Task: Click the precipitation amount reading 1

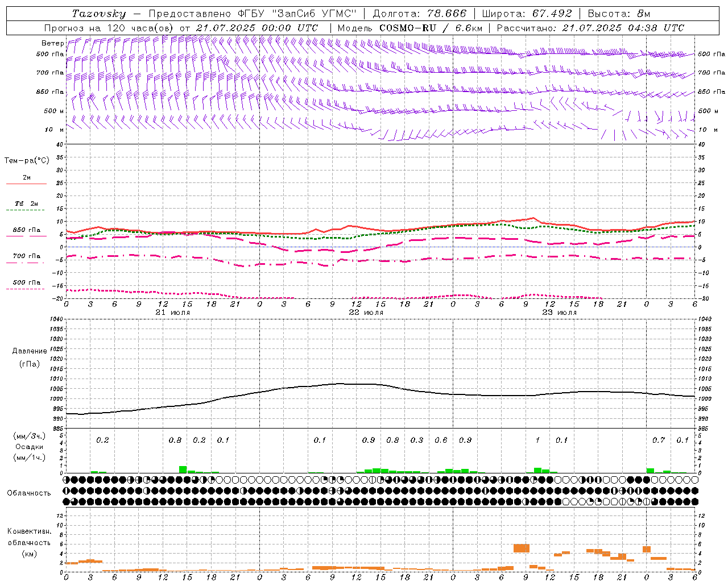Action: (x=537, y=440)
